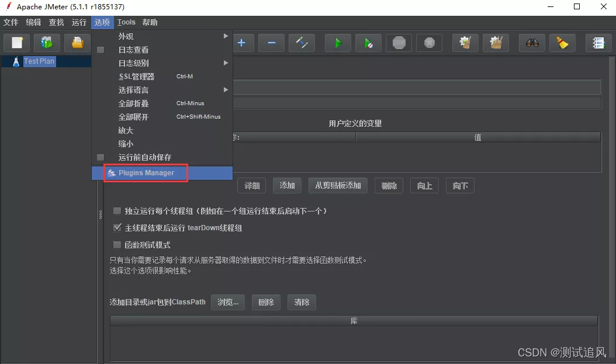Screen dimensions: 616x364
Task: Select Plugins Manager menu entry
Action: pos(146,172)
